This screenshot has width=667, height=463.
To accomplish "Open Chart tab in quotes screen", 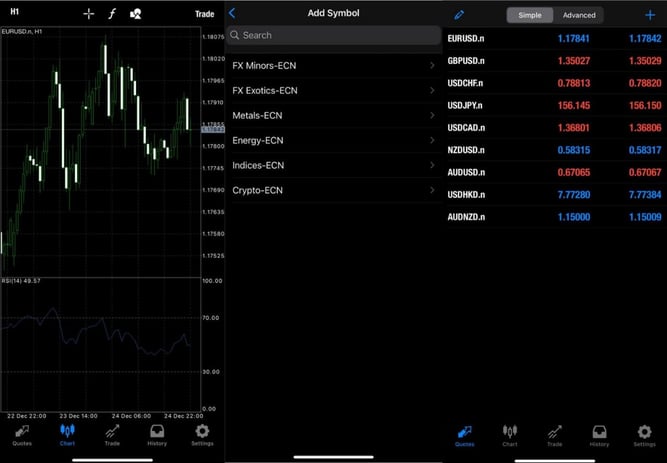I will pos(510,436).
